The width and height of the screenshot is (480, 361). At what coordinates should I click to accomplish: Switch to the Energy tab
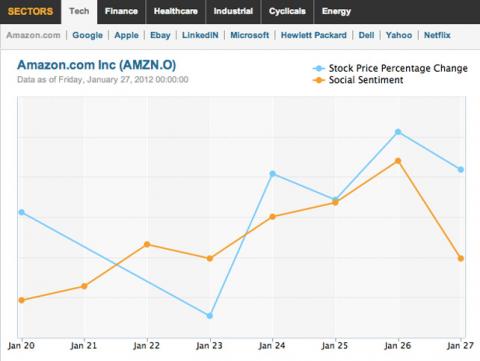pyautogui.click(x=336, y=12)
